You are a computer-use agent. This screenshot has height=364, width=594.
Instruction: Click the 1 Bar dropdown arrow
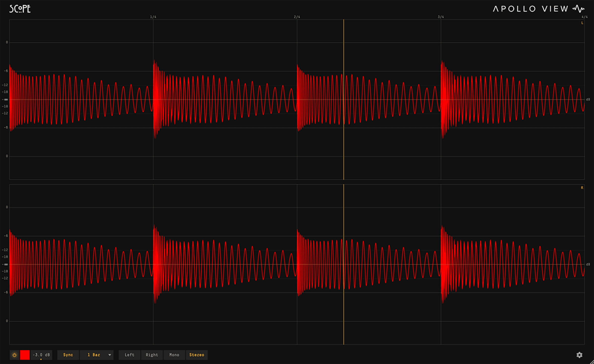[110, 355]
